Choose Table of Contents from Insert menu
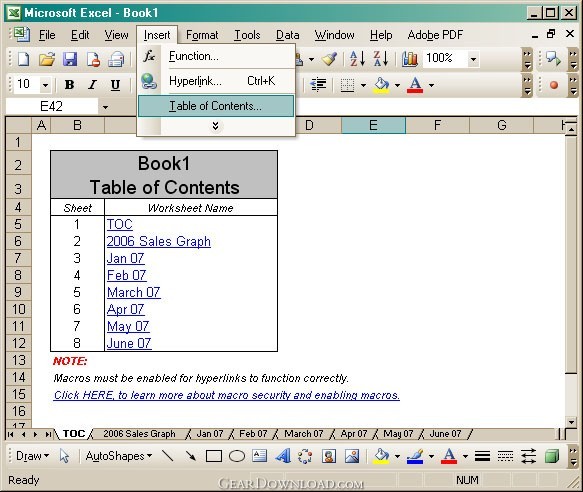 point(216,106)
